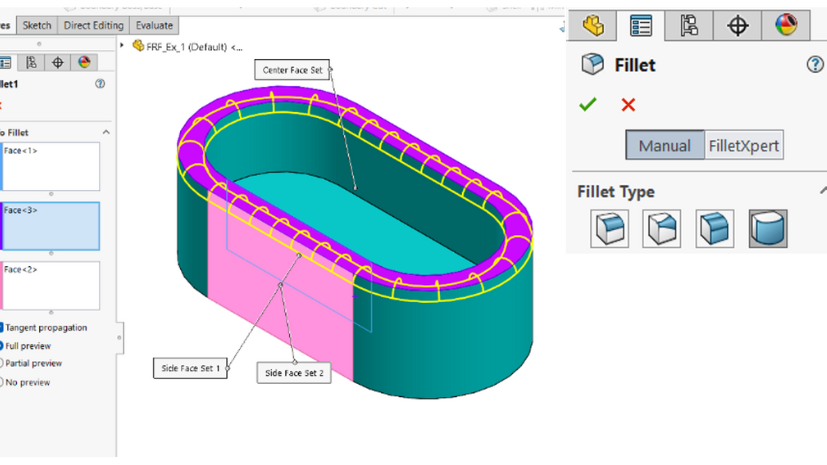
Task: Open the DisplayManager color ball tab
Action: (x=786, y=25)
